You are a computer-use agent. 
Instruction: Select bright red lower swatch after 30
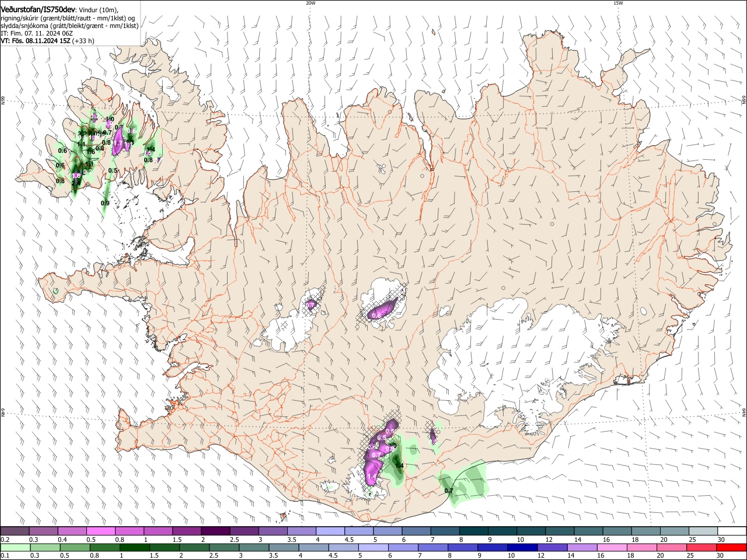pos(732,548)
